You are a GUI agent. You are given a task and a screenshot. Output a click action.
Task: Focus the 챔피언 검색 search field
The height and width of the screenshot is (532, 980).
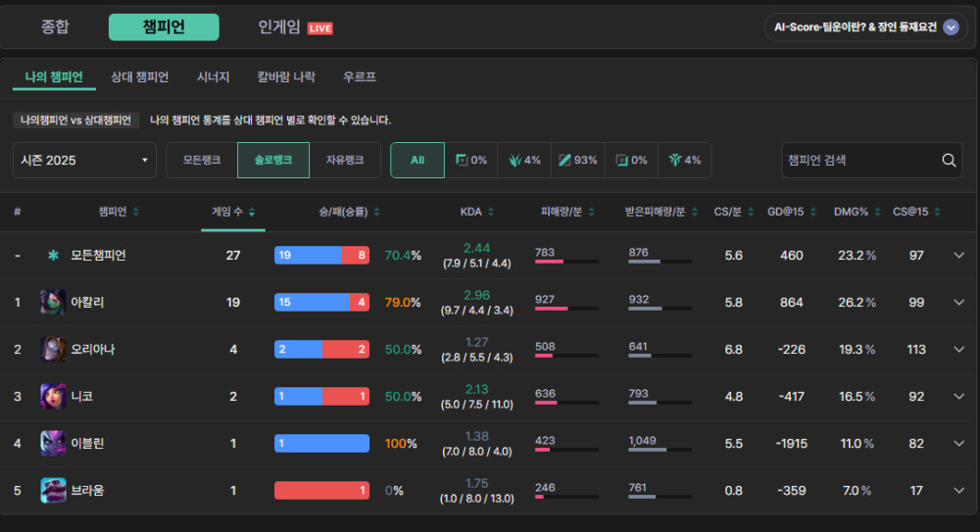860,161
